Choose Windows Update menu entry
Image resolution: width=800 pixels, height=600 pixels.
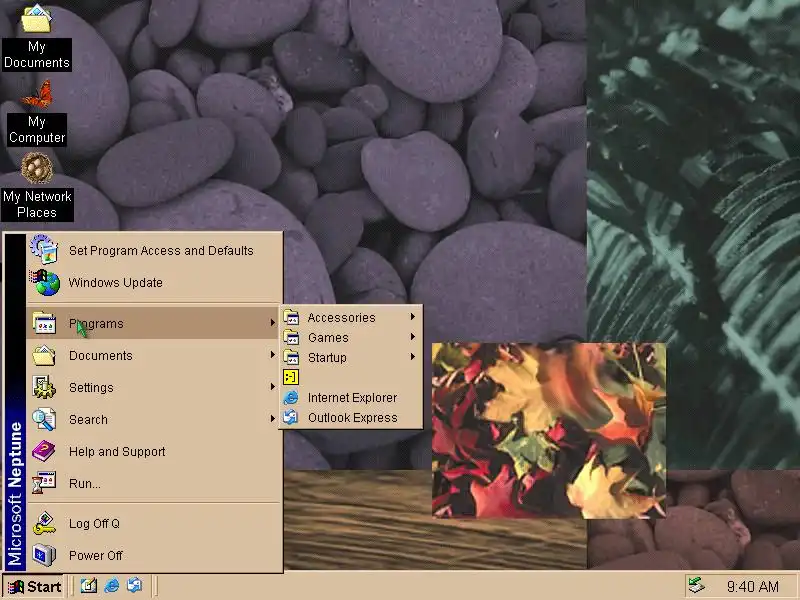coord(154,282)
